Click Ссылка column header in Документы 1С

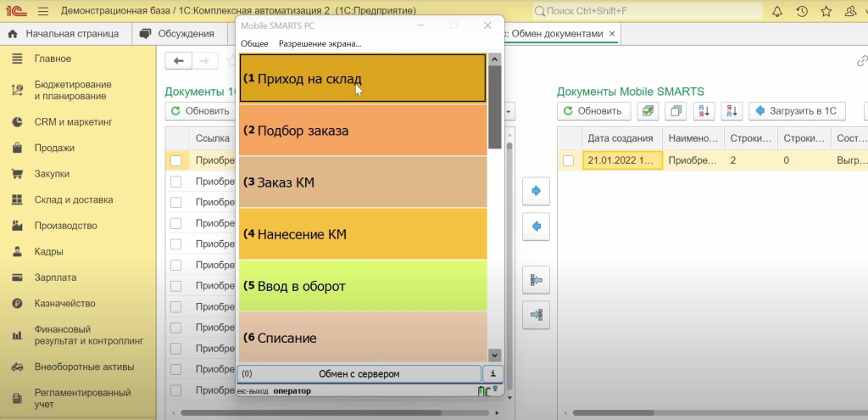[x=213, y=138]
